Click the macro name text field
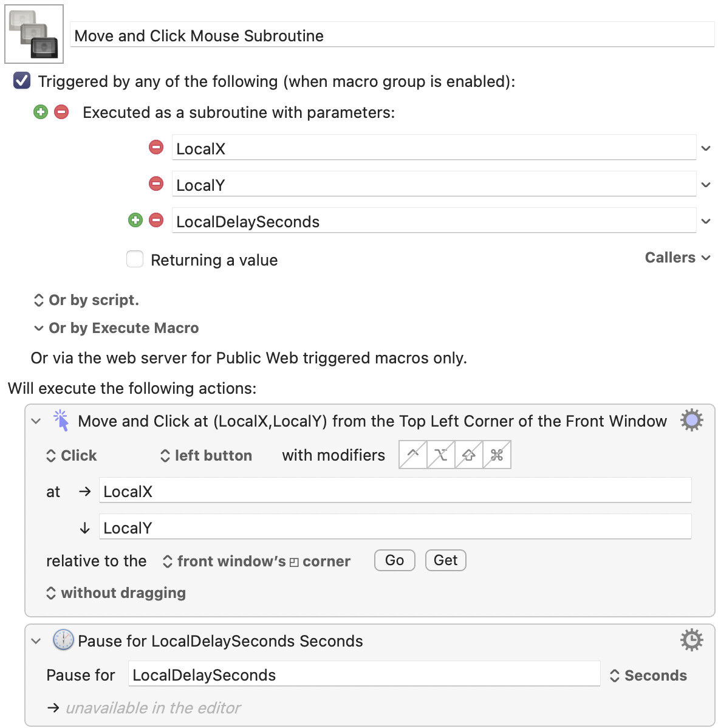Viewport: 718px width, 728px height. pos(392,35)
